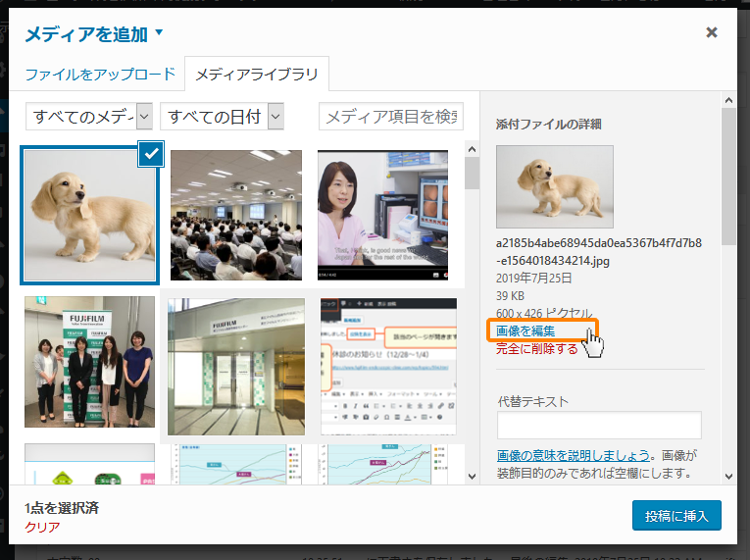Switch to ファイルをアップロード tab

100,75
